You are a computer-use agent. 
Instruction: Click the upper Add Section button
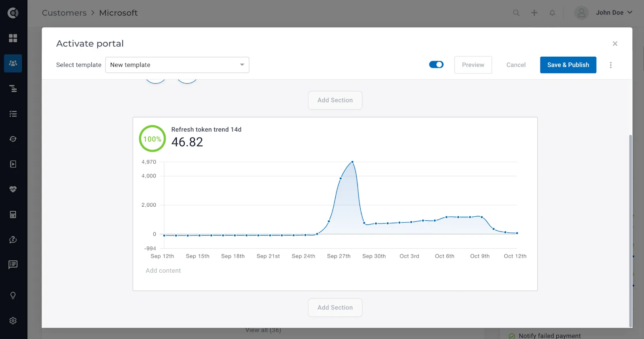[x=335, y=100]
